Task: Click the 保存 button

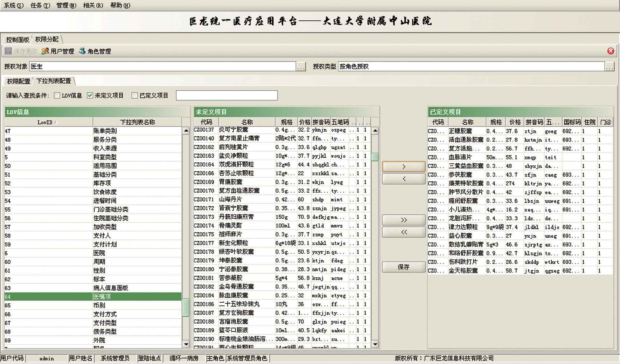Action: [404, 267]
